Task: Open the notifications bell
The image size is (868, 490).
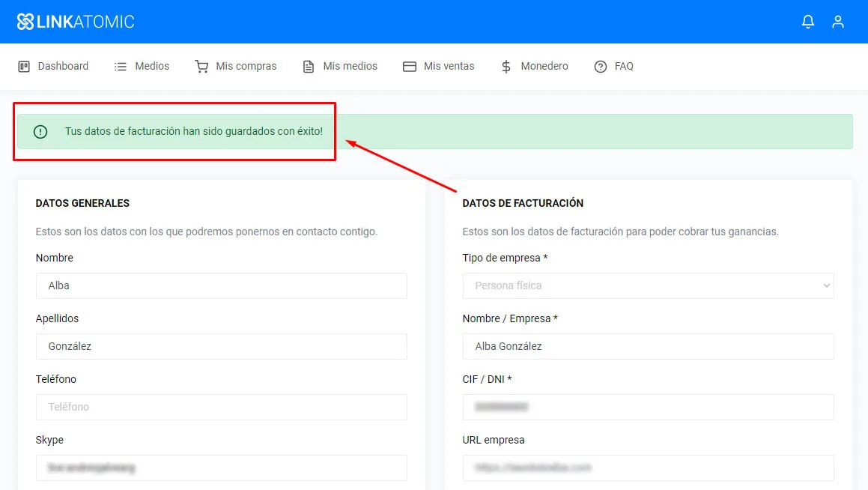Action: click(807, 22)
